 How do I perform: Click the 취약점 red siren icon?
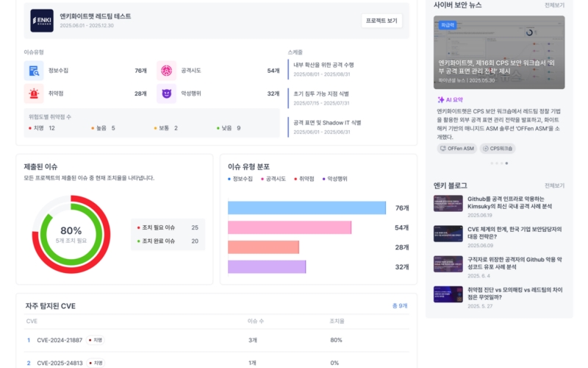[x=34, y=93]
